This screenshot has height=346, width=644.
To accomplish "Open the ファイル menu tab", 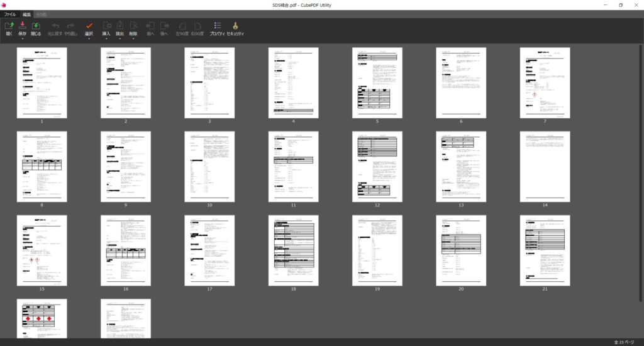I will [x=10, y=14].
